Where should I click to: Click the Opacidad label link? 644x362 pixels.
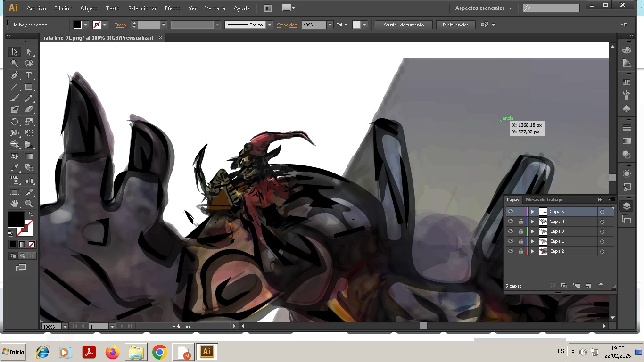[288, 25]
